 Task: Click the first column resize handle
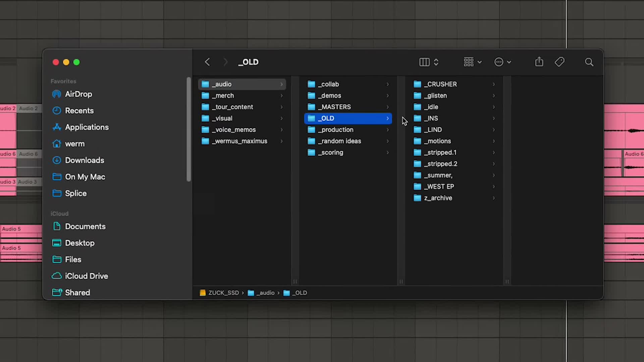click(x=295, y=282)
